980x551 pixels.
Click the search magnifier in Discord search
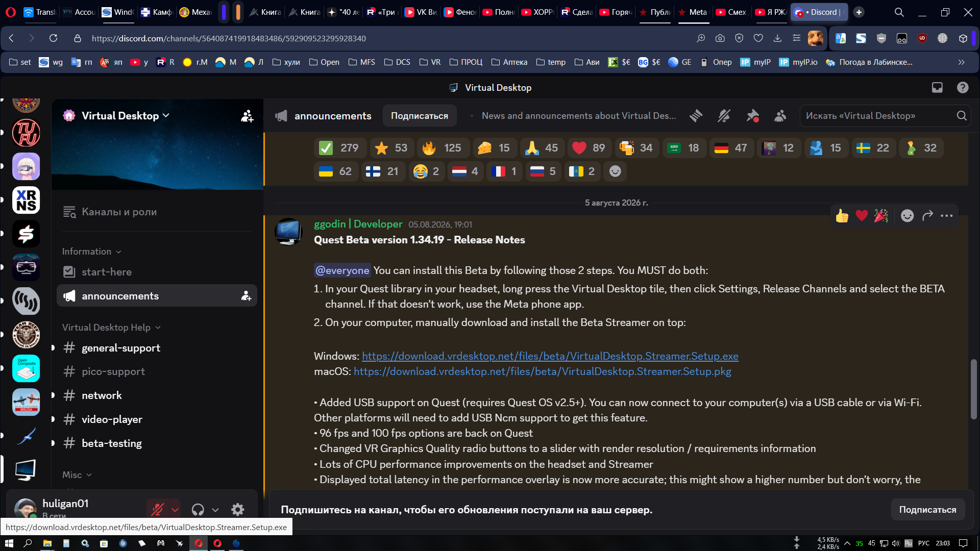962,116
